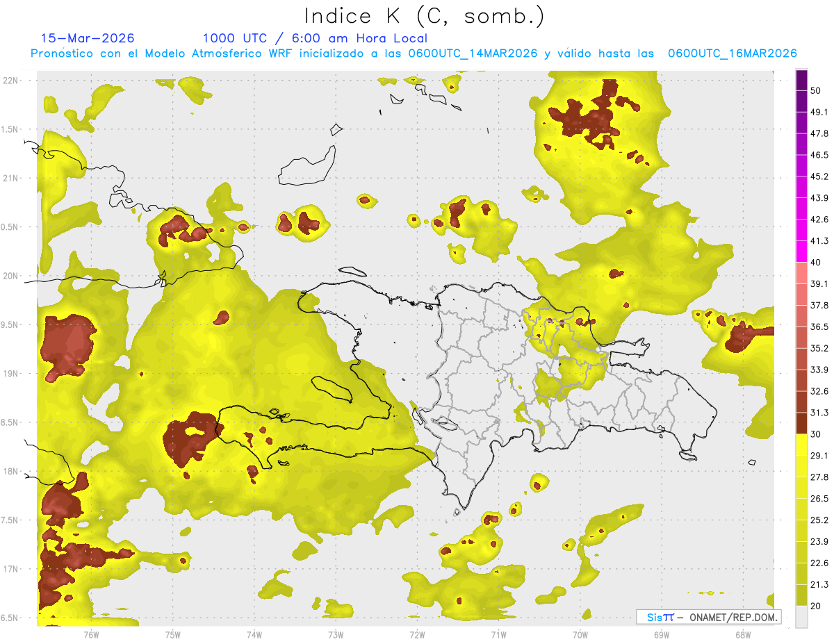Pick the pale gray swatch below the 20 mark

click(801, 617)
